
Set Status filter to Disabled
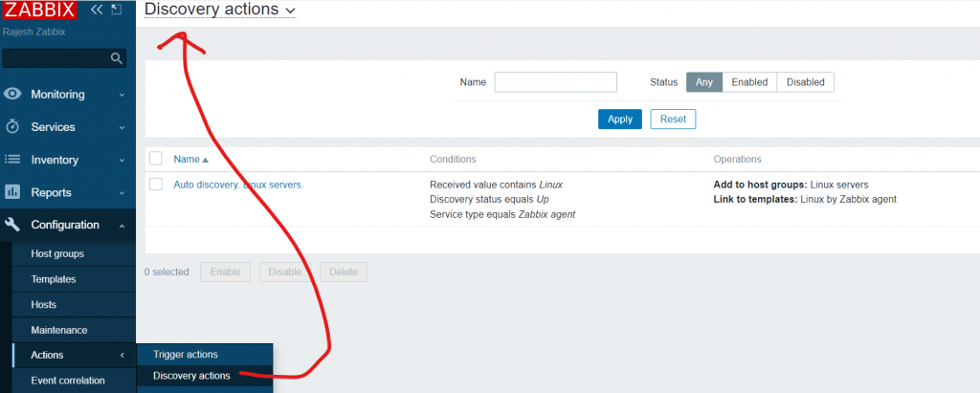click(805, 82)
